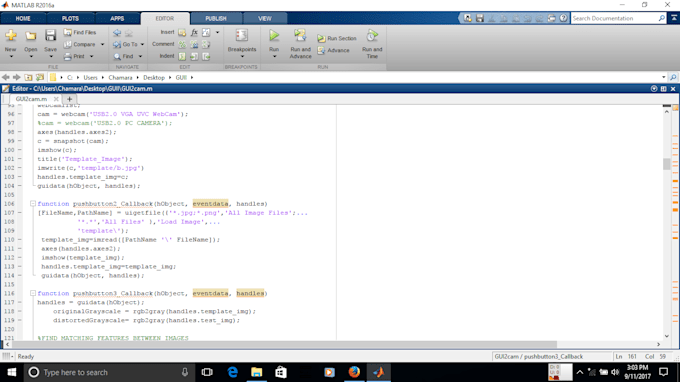The image size is (680, 382).
Task: Click the Save file icon
Action: click(50, 36)
